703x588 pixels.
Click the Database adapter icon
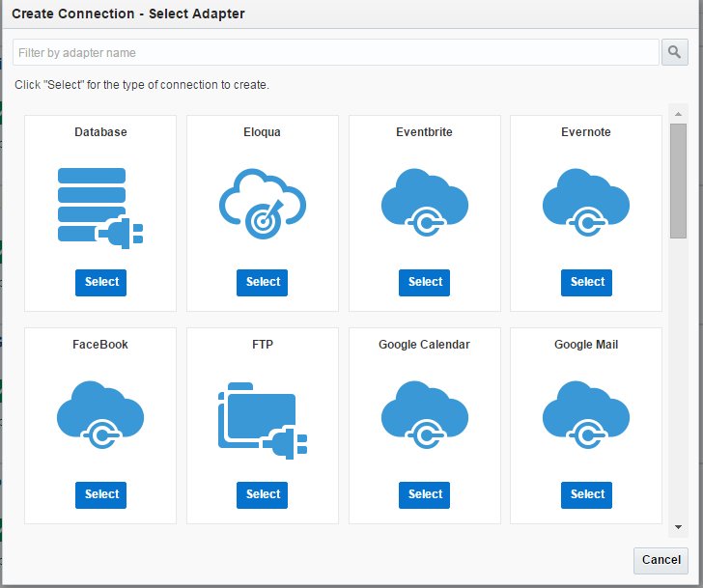click(x=100, y=208)
